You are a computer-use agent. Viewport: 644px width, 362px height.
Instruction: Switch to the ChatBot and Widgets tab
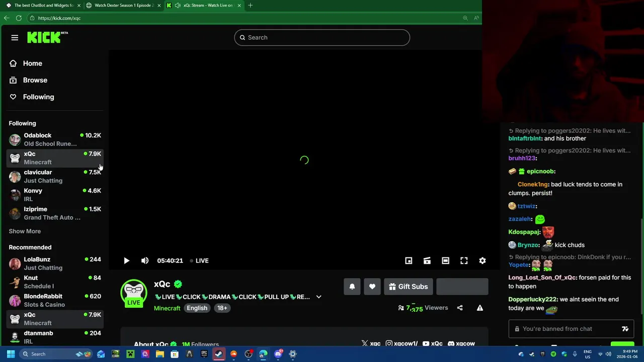(43, 5)
